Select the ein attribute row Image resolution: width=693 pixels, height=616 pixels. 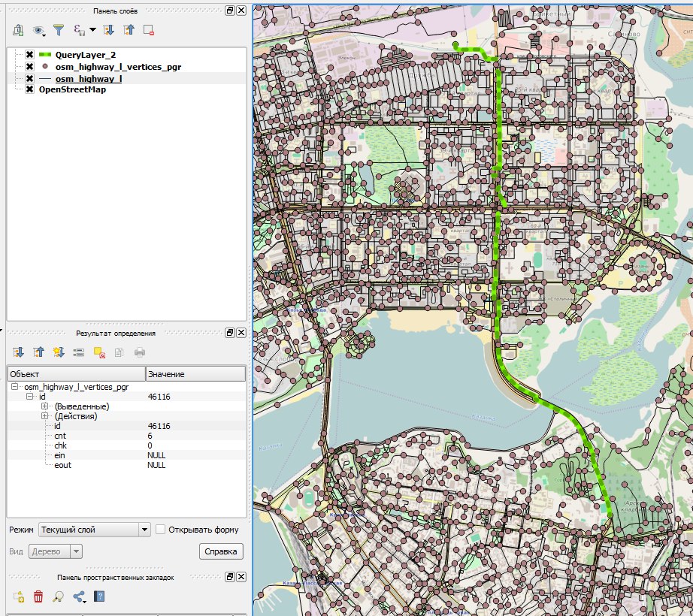click(127, 454)
